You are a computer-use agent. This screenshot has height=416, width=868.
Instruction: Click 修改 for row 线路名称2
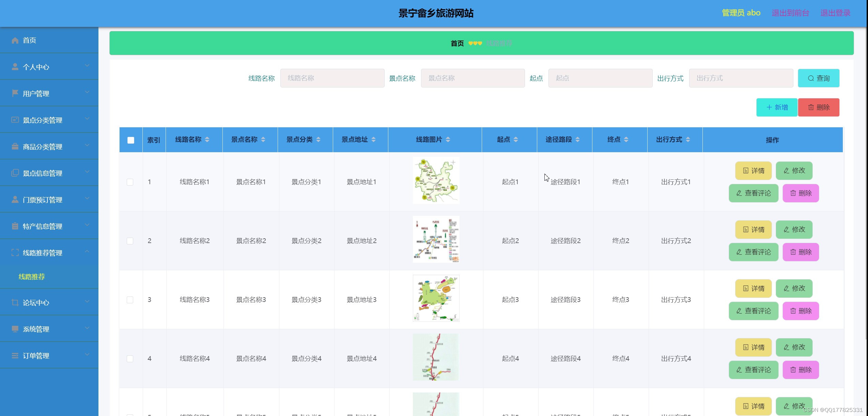coord(794,229)
